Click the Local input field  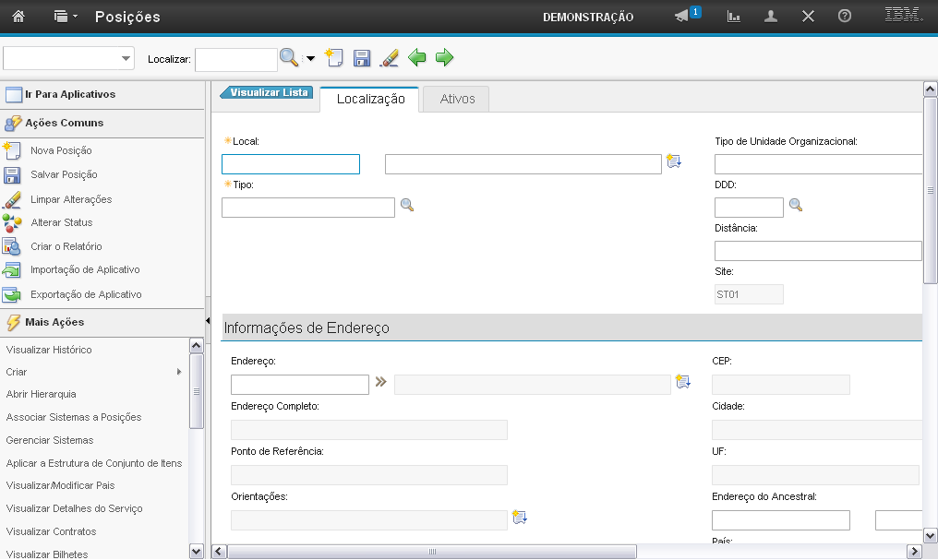(291, 164)
